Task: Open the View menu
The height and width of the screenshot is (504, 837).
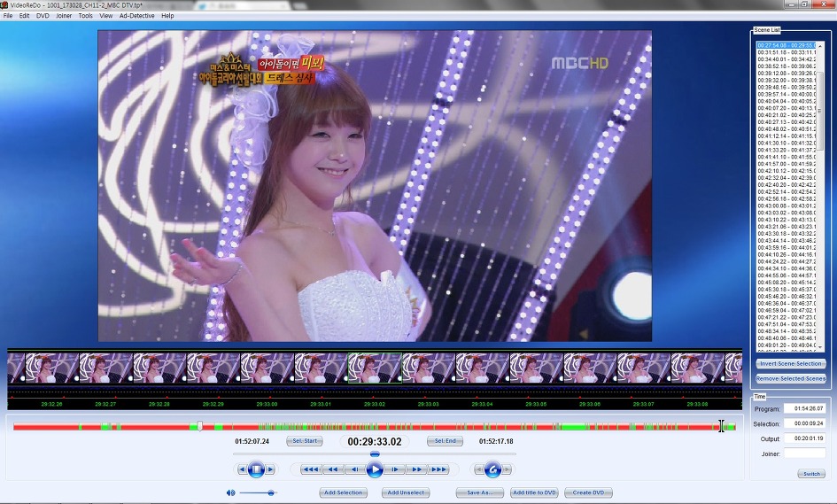Action: tap(106, 16)
